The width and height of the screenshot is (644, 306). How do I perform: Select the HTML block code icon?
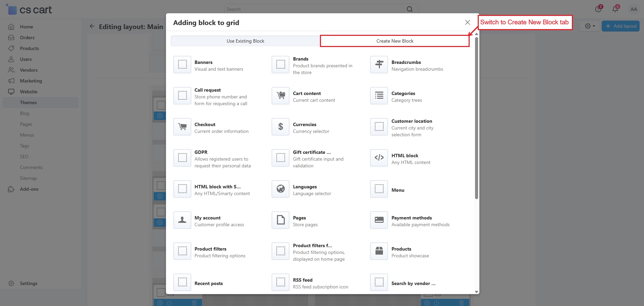click(x=379, y=158)
